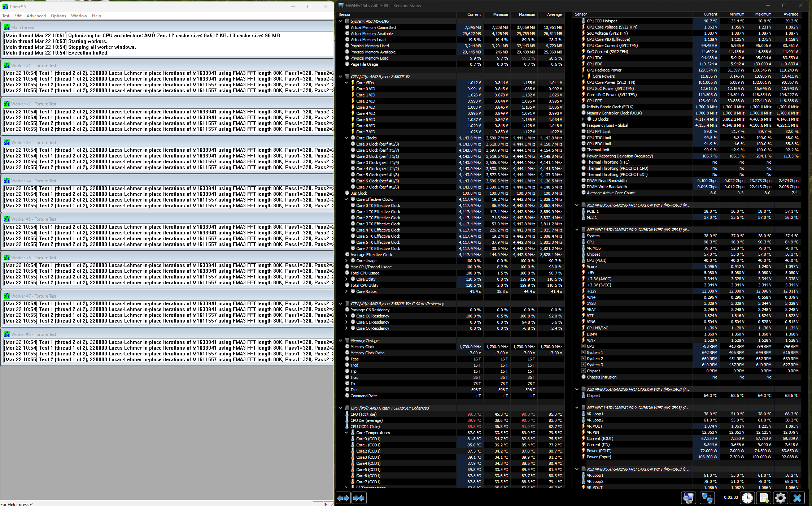Expand the Core Powers entry
The height and width of the screenshot is (506, 812).
click(584, 76)
